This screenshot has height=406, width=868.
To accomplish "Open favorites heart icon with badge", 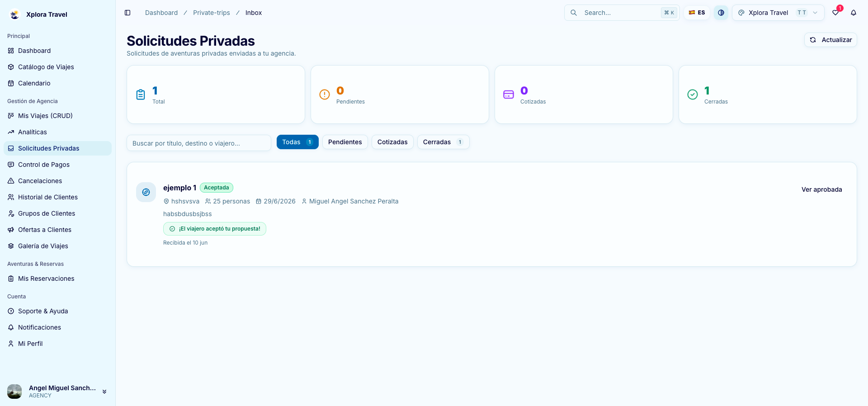I will tap(835, 13).
